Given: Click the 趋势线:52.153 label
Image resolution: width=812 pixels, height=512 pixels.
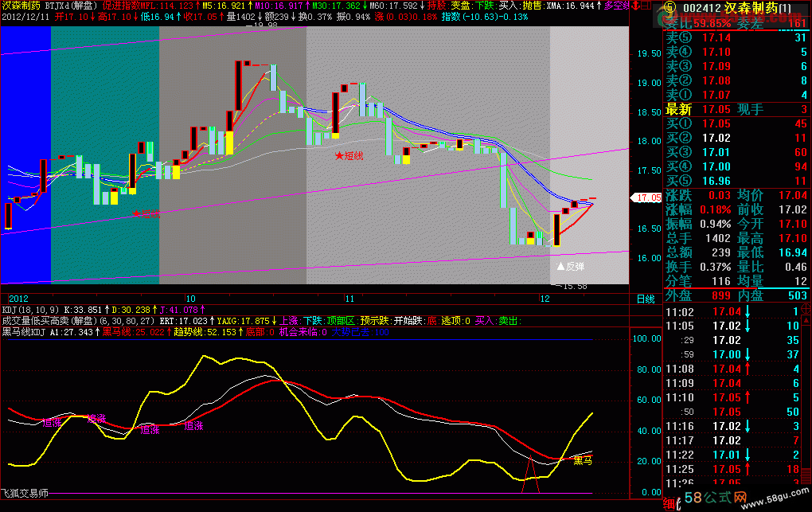Looking at the screenshot, I should (x=204, y=332).
